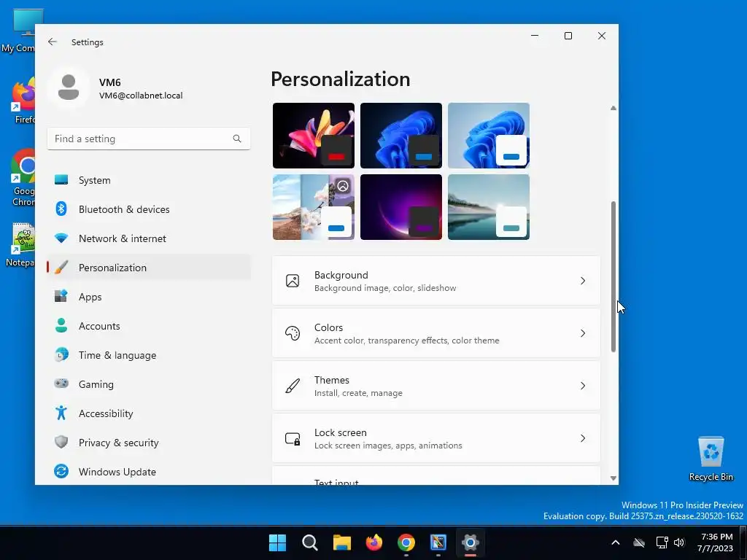This screenshot has height=560, width=747.
Task: Go to Bluetooth & devices
Action: click(149, 209)
